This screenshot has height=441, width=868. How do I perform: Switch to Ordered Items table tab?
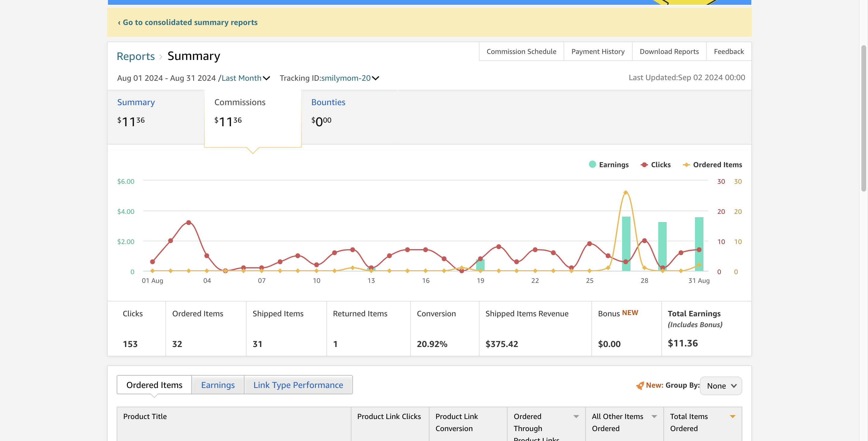click(154, 385)
